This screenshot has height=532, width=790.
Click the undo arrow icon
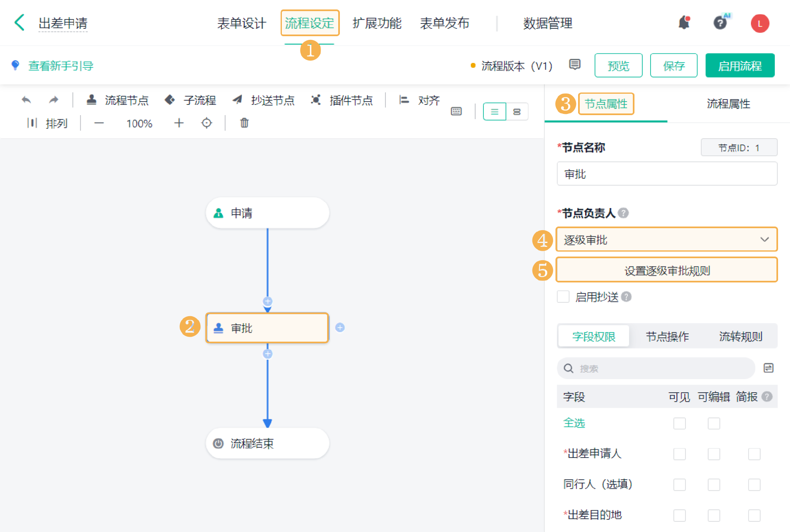(x=26, y=100)
